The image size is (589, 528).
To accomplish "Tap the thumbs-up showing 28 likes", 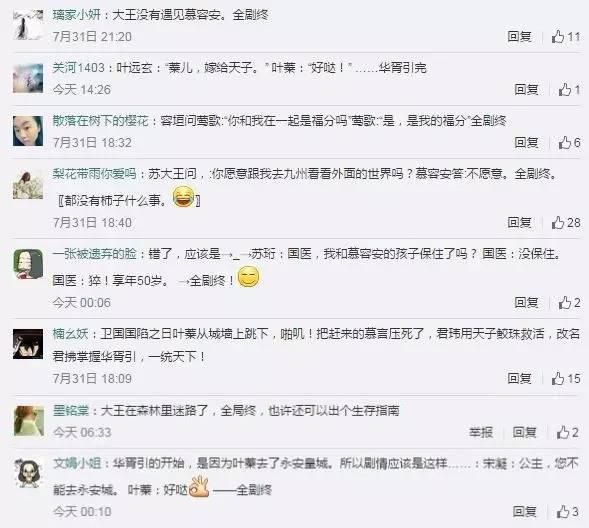I will (566, 223).
